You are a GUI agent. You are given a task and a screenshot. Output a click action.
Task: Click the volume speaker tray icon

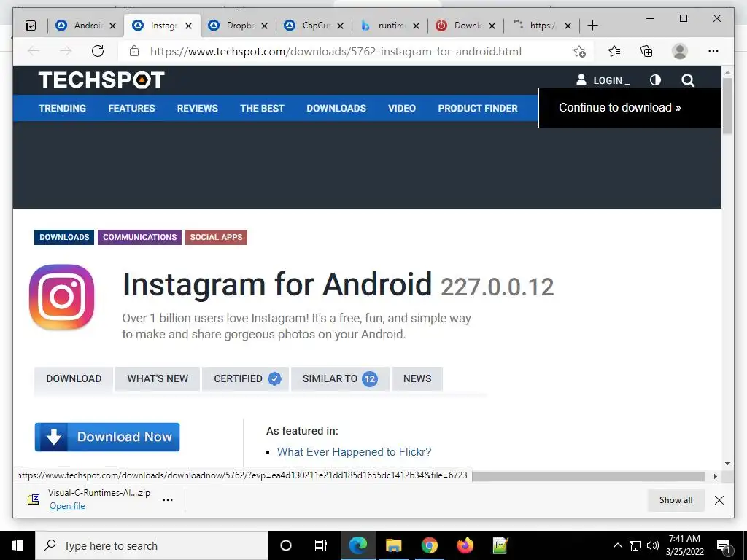[x=653, y=545]
